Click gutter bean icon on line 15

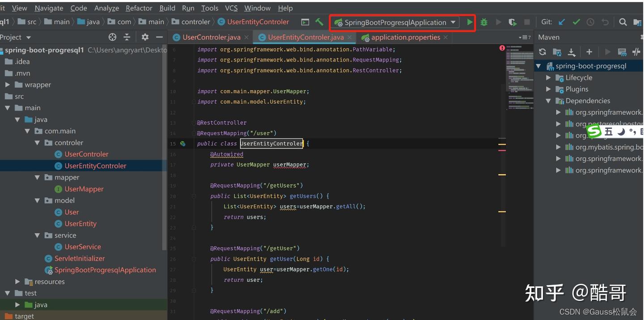(x=182, y=143)
